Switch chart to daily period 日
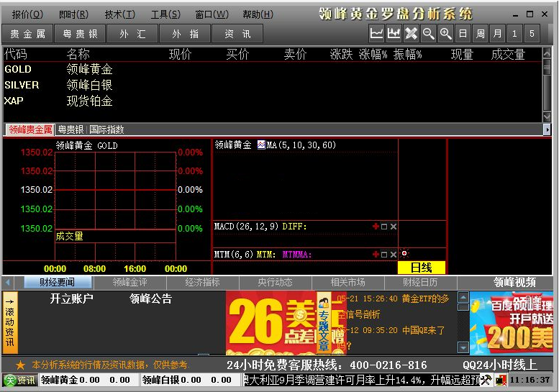This screenshot has width=559, height=392. 463,34
